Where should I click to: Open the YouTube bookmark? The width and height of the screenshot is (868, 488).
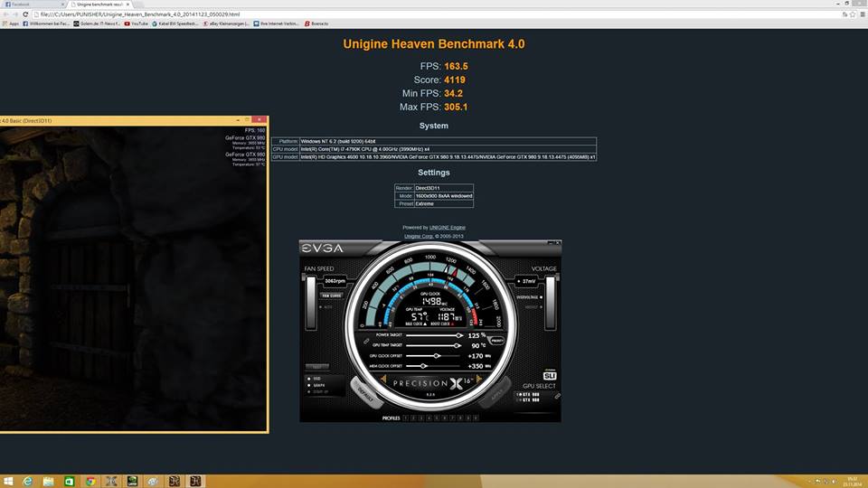coord(137,23)
